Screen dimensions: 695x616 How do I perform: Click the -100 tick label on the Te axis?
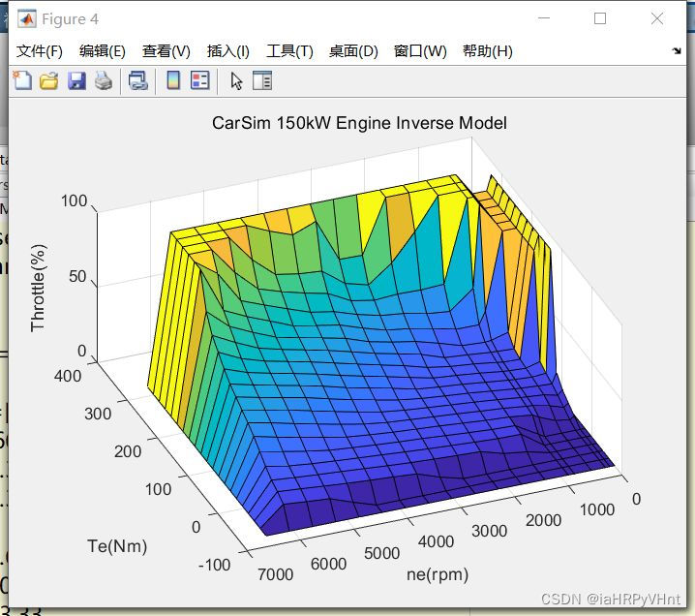[215, 565]
